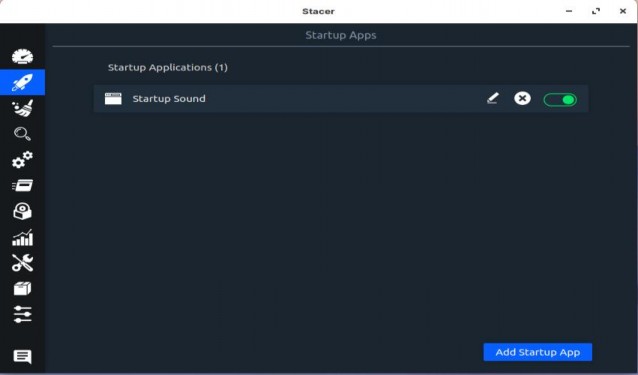This screenshot has width=638, height=375.
Task: Open the Services gears icon
Action: click(22, 159)
